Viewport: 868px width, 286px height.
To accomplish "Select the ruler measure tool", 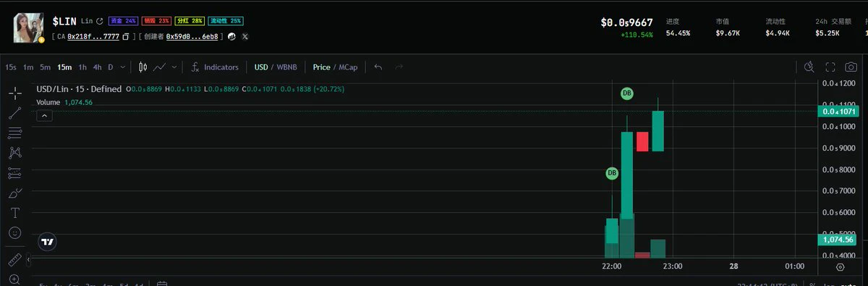I will coord(14,259).
